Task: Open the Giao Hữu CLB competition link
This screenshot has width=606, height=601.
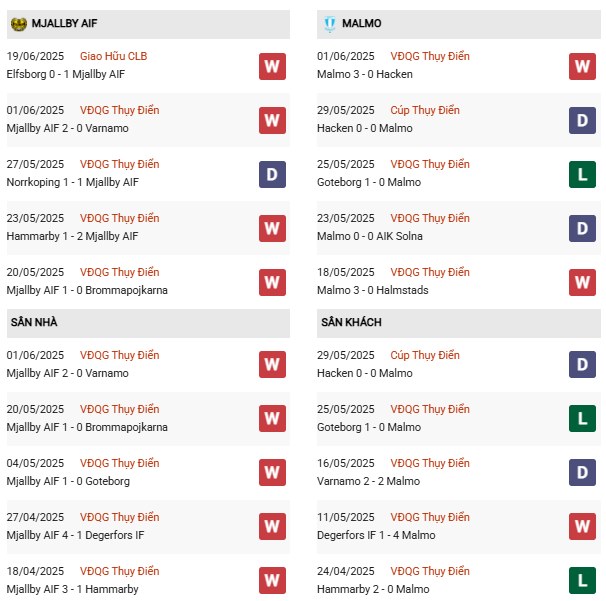Action: [113, 56]
